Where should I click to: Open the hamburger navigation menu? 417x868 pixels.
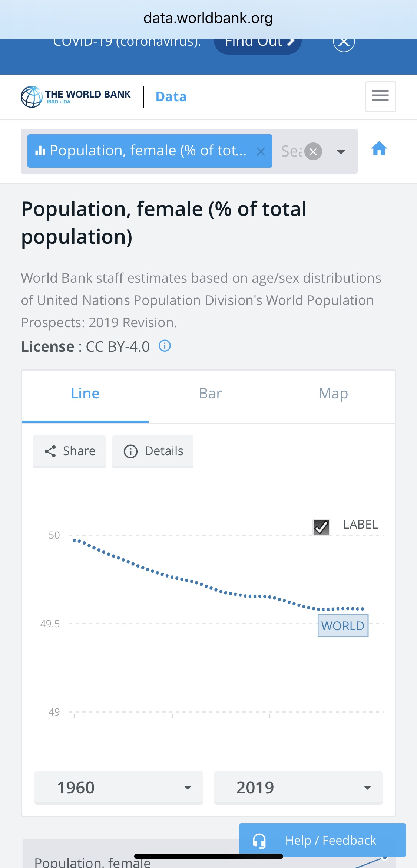click(380, 96)
